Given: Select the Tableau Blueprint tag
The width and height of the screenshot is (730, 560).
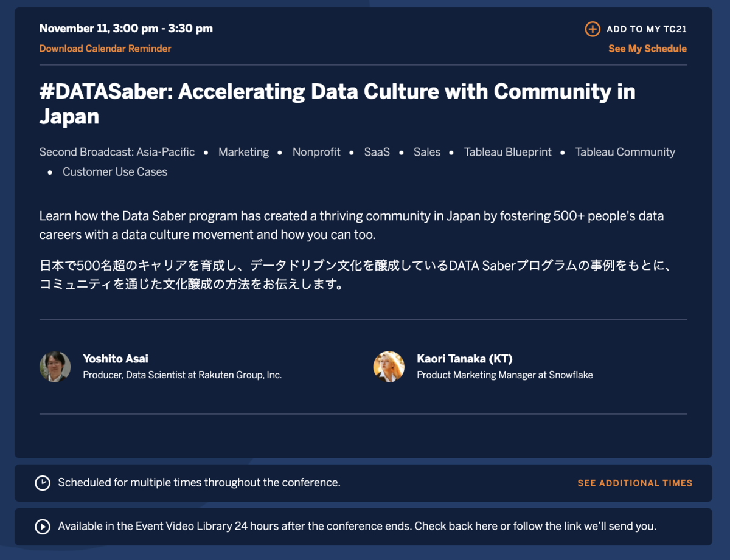Looking at the screenshot, I should point(507,152).
